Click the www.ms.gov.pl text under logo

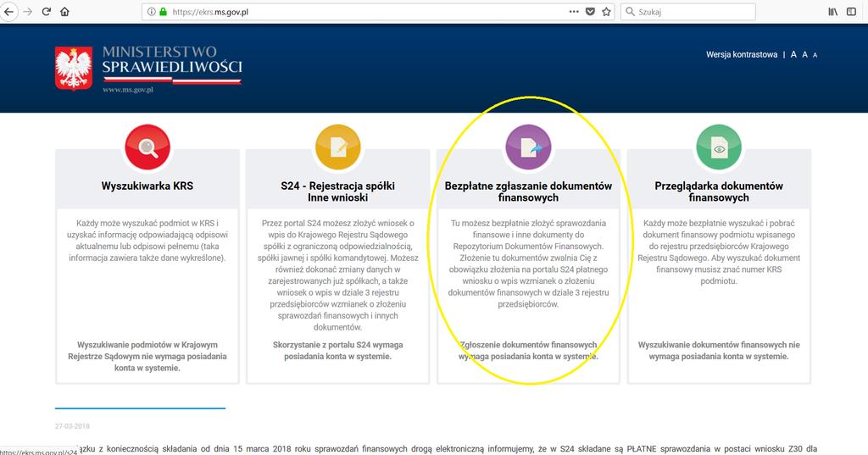(x=128, y=90)
